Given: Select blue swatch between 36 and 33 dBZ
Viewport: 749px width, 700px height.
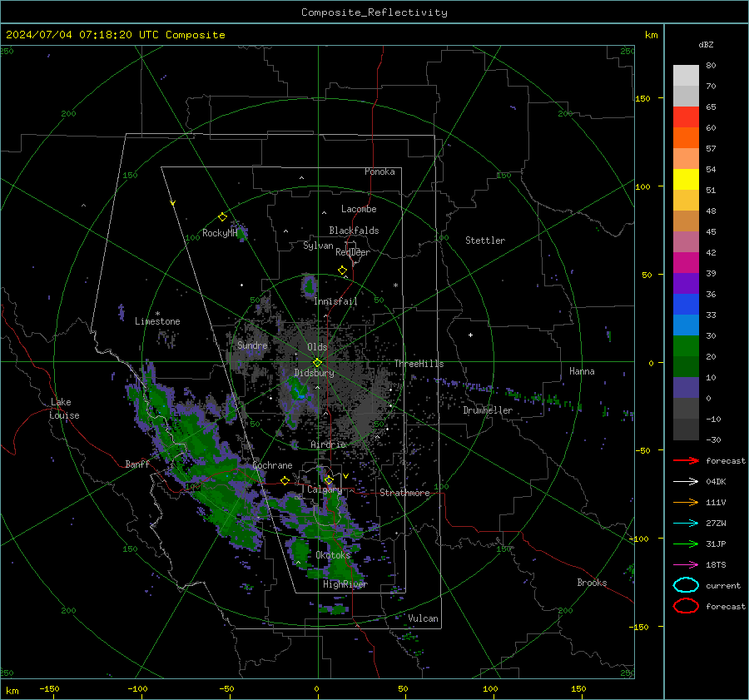Looking at the screenshot, I should tap(686, 305).
